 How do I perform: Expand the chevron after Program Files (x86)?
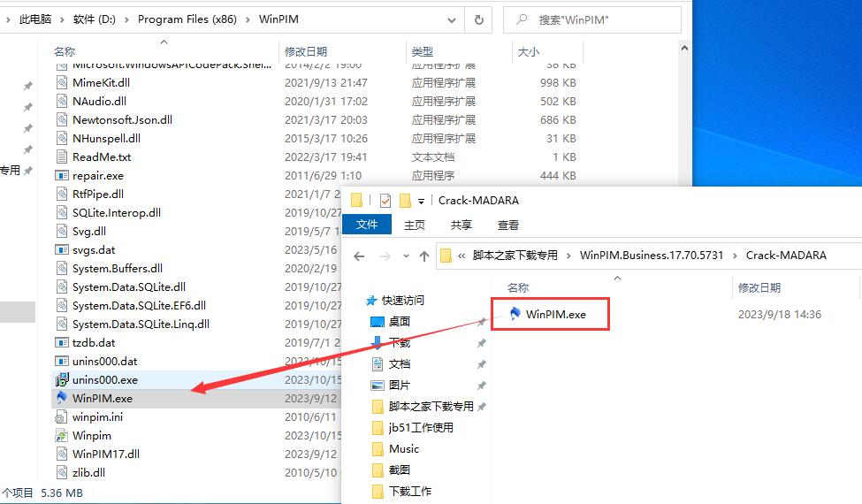point(248,19)
